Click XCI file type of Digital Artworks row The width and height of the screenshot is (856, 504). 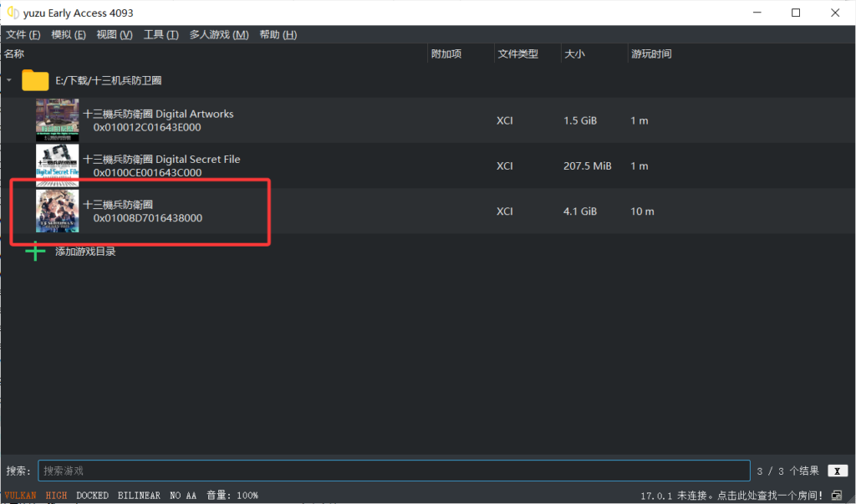pos(504,120)
